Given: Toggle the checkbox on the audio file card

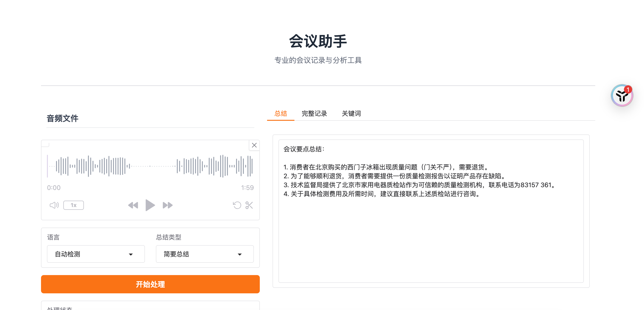Looking at the screenshot, I should coord(46,144).
